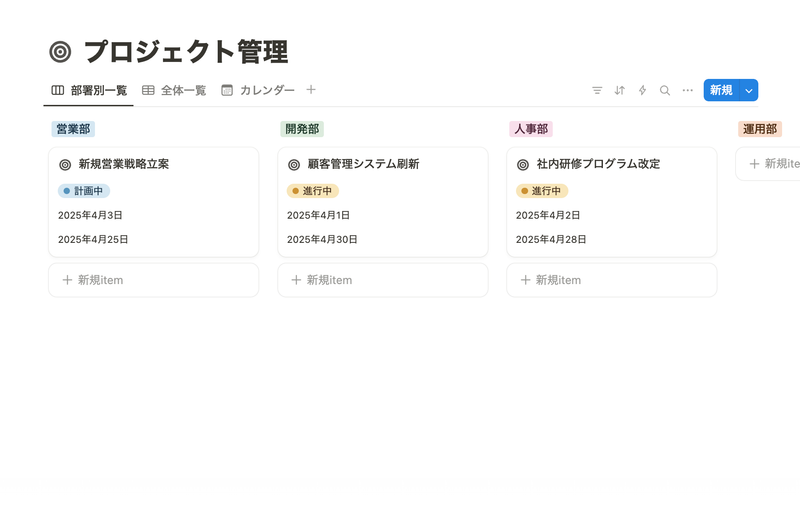
Task: Expand the dropdown arrow beside 新規 button
Action: (748, 90)
